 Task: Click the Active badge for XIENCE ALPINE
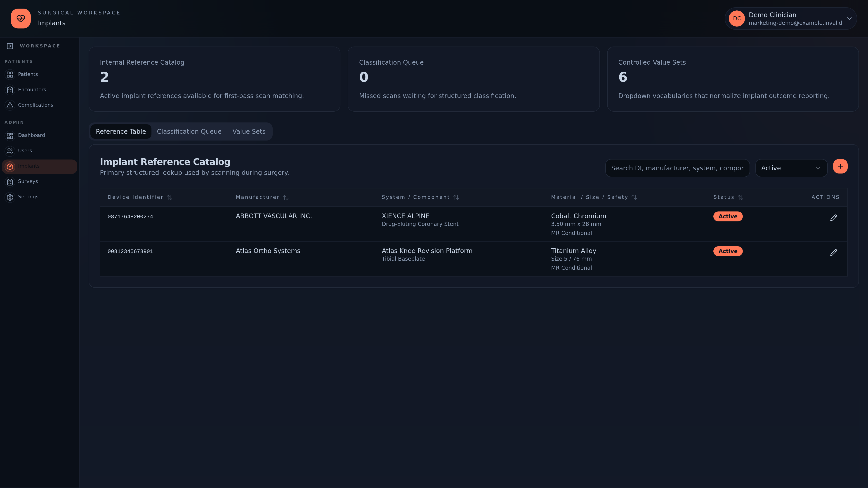(x=728, y=217)
